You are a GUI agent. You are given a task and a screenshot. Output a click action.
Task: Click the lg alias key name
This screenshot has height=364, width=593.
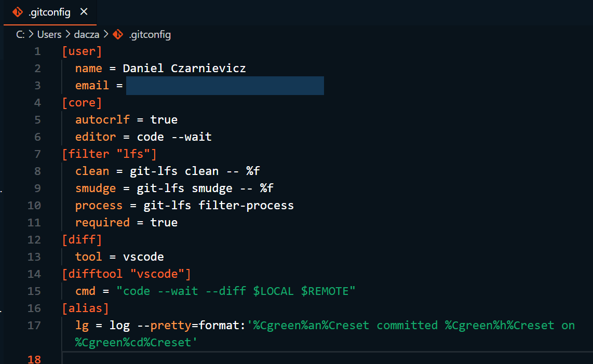[82, 326]
